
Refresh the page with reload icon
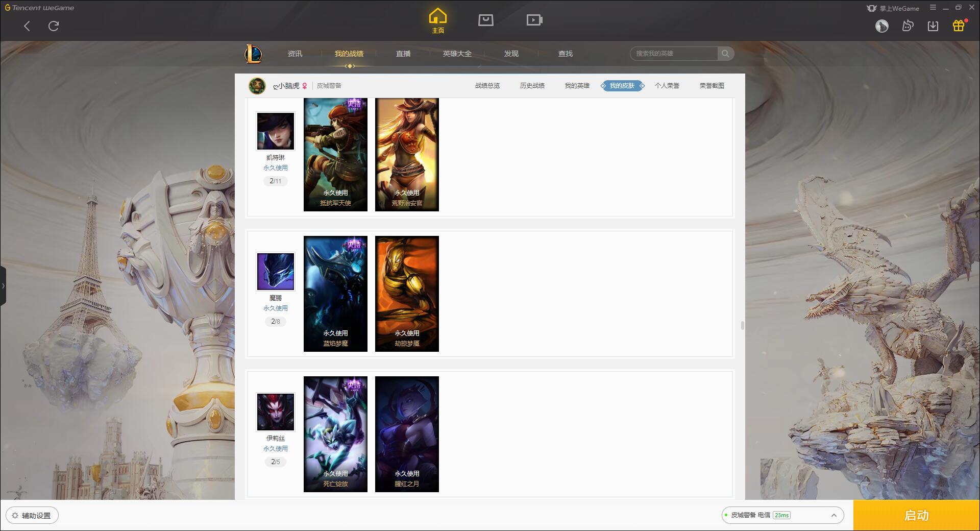tap(54, 26)
